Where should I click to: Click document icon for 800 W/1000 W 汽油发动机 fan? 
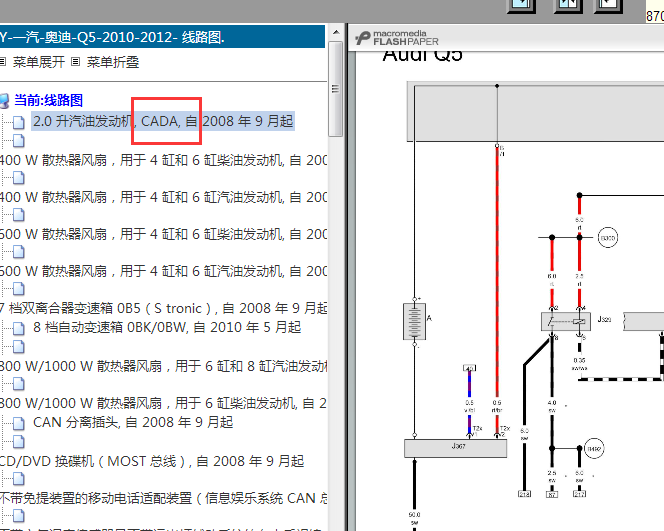(x=18, y=347)
